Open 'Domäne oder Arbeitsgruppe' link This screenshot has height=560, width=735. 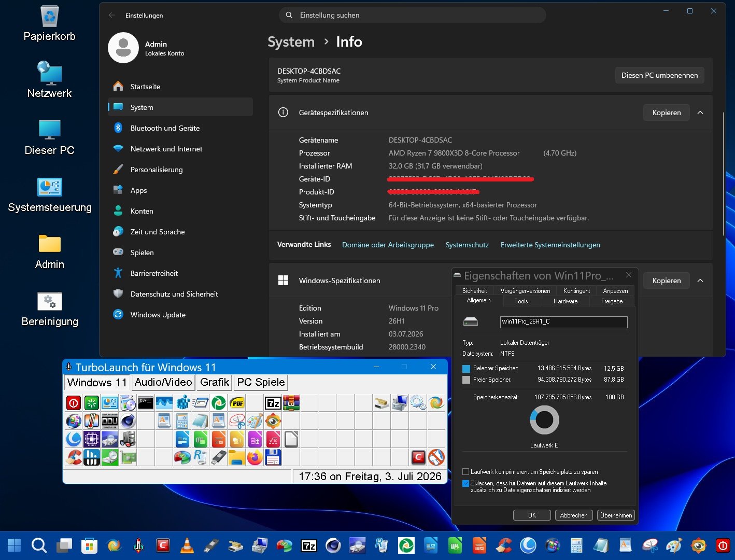coord(388,245)
